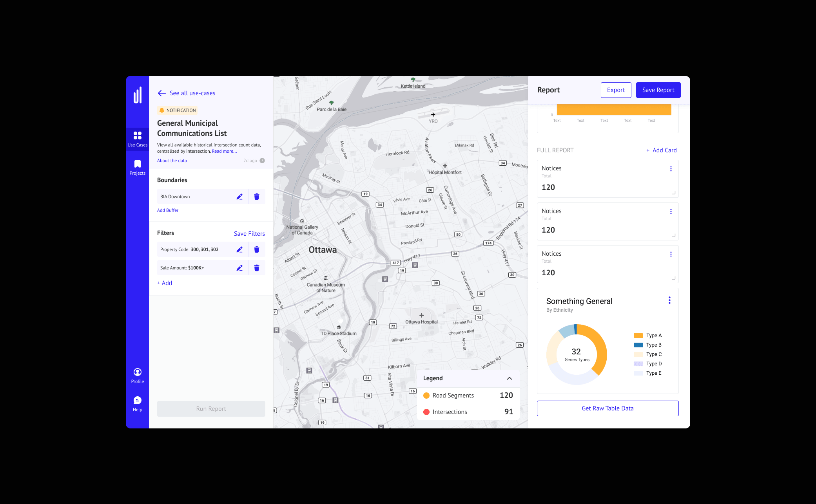Click the red Intersections legend dot
This screenshot has width=816, height=504.
click(x=426, y=412)
